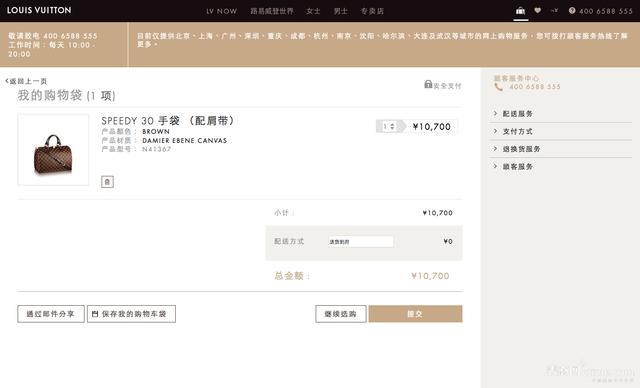Change item quantity with the stepper
640x388 pixels.
pyautogui.click(x=389, y=126)
